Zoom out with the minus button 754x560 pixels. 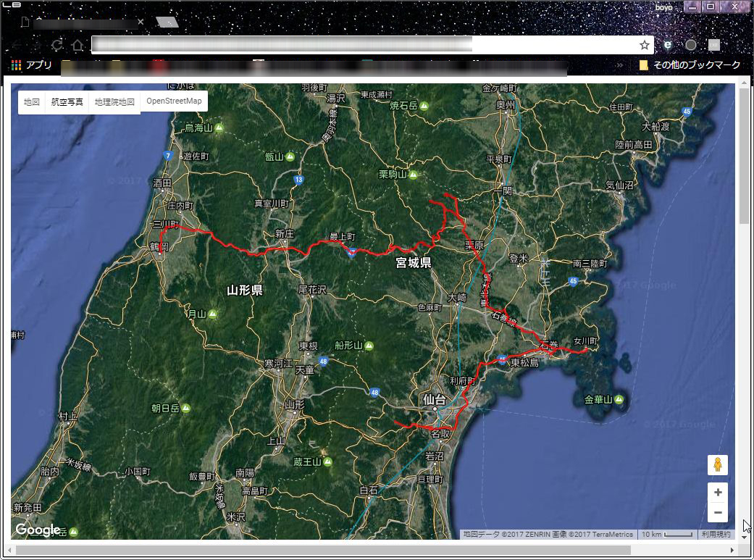(718, 512)
